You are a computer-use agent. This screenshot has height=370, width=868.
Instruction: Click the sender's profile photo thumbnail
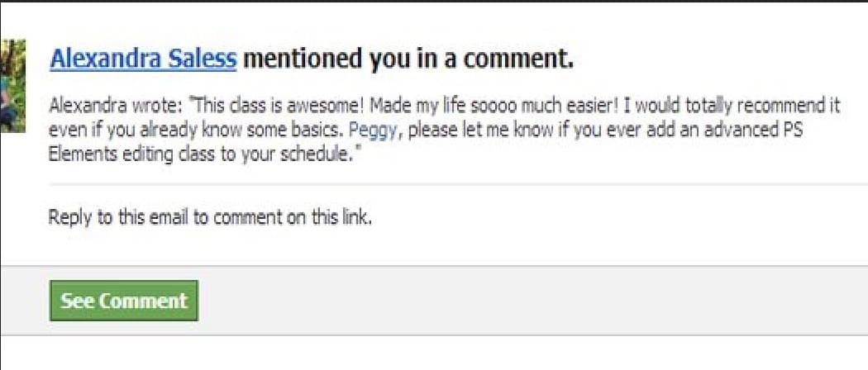(12, 86)
